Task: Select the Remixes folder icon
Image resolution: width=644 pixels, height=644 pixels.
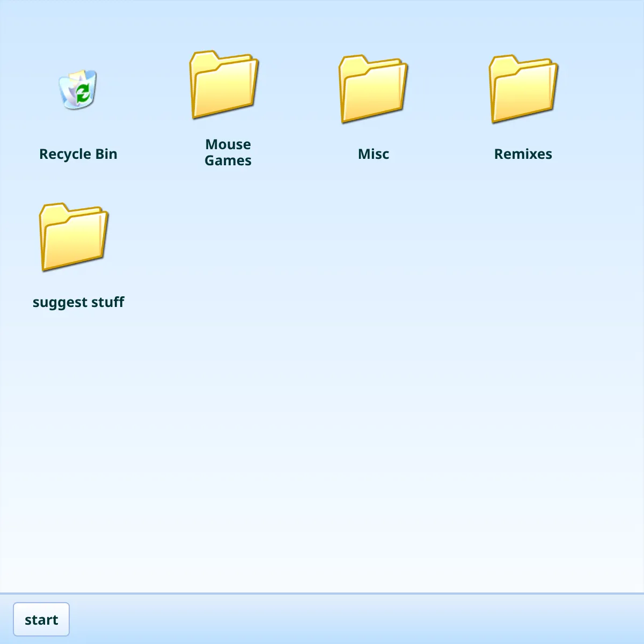Action: click(522, 87)
